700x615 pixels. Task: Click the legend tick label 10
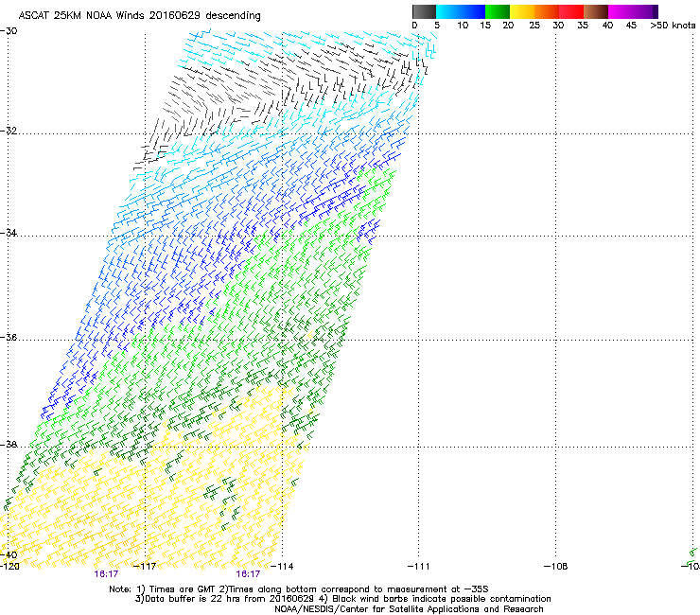click(x=463, y=26)
